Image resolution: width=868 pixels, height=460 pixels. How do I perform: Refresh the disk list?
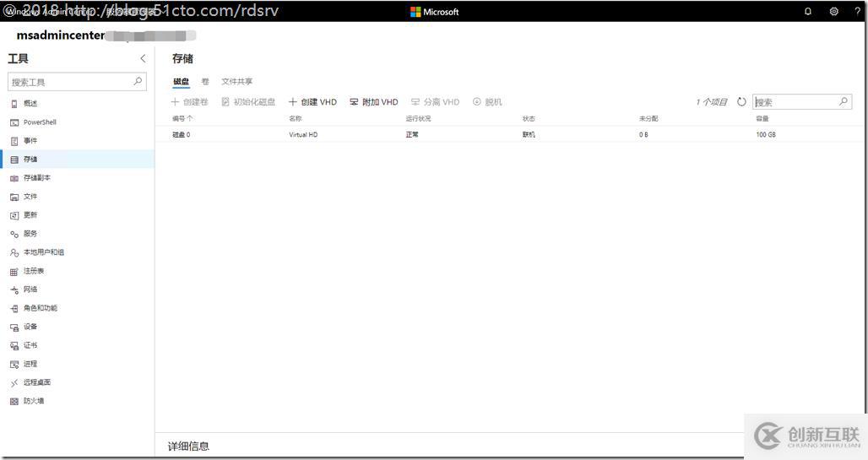point(742,102)
